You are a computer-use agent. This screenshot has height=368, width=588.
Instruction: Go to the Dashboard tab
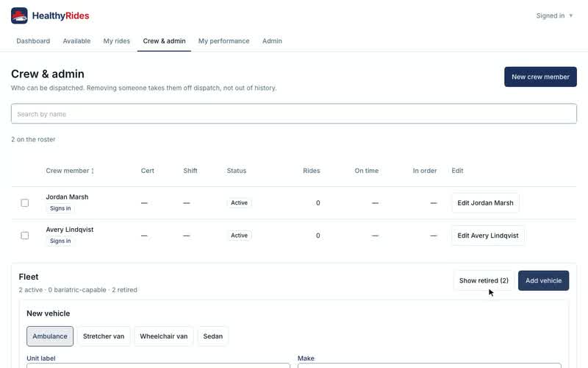(x=33, y=41)
